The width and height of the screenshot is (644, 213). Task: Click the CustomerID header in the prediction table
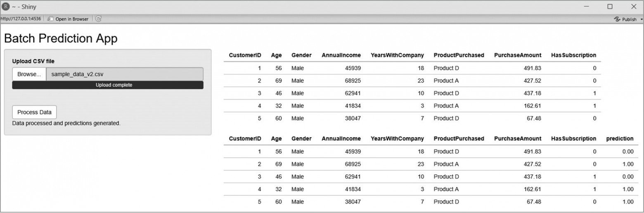[x=245, y=139]
